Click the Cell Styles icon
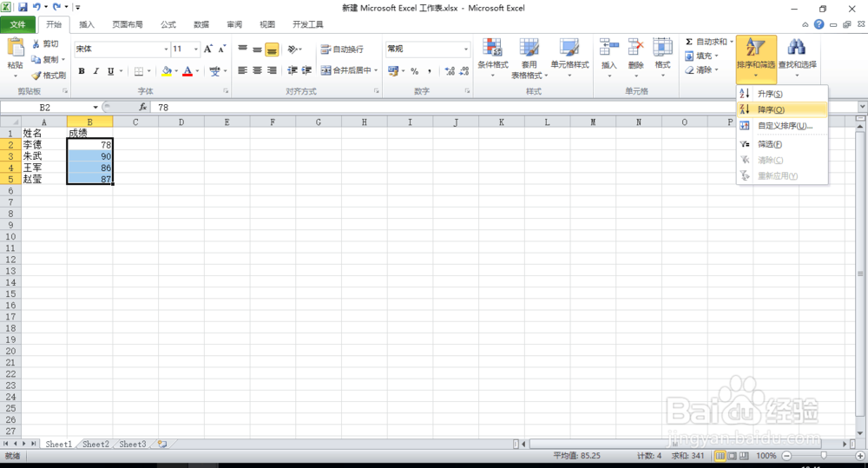Viewport: 868px width, 468px height. point(569,48)
